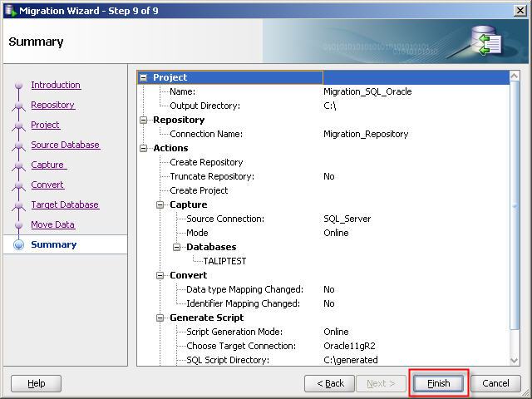The image size is (532, 399).
Task: Click the wizard title bar icon
Action: tap(10, 11)
